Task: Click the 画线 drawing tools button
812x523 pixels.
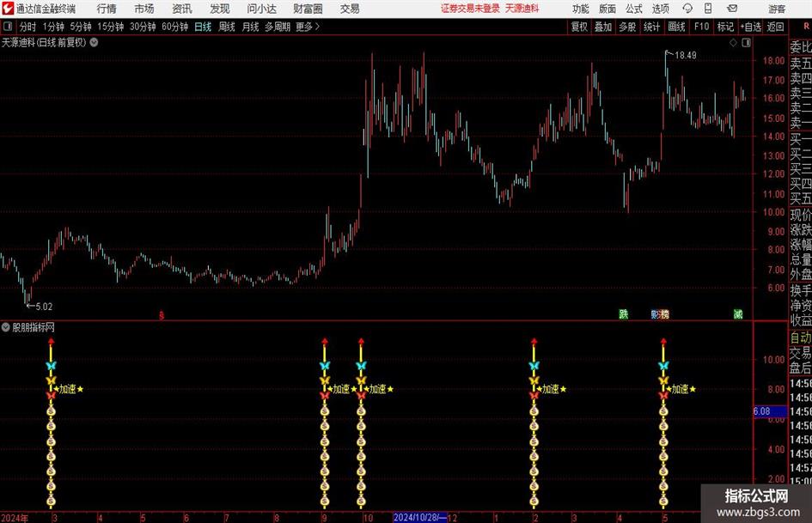Action: click(676, 27)
